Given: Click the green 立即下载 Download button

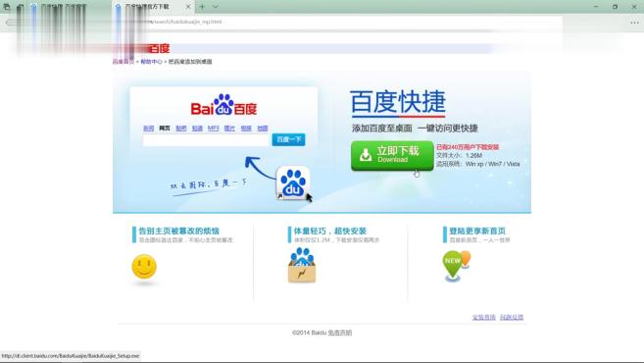Looking at the screenshot, I should [x=392, y=155].
